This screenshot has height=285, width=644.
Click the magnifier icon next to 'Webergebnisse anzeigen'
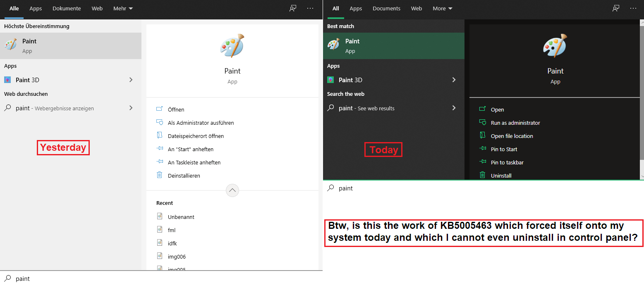(7, 108)
